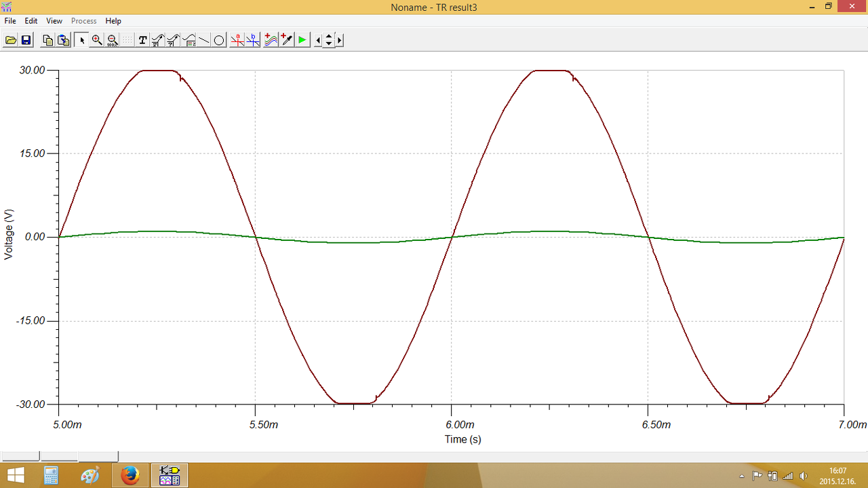The width and height of the screenshot is (868, 488).
Task: Select the third blank bottom result tab
Action: [x=98, y=456]
